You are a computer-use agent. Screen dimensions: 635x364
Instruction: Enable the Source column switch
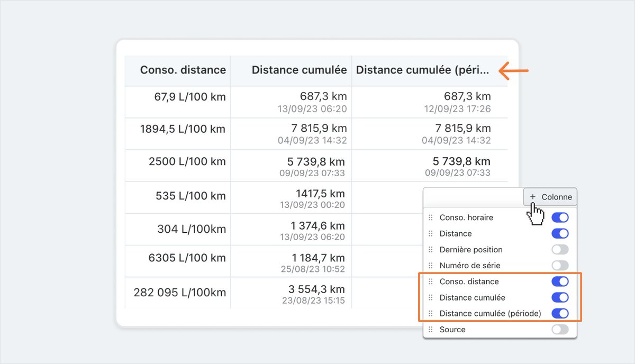point(560,329)
